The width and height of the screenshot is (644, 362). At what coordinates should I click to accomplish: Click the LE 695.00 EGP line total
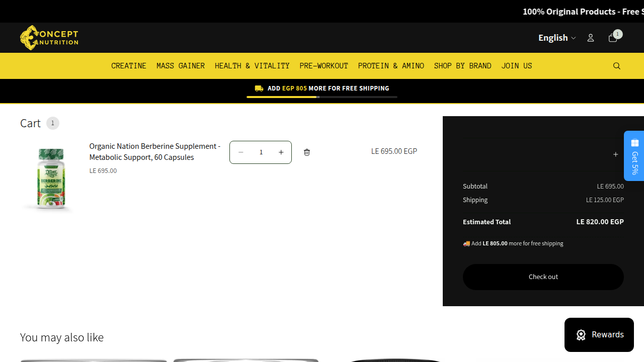click(x=394, y=151)
